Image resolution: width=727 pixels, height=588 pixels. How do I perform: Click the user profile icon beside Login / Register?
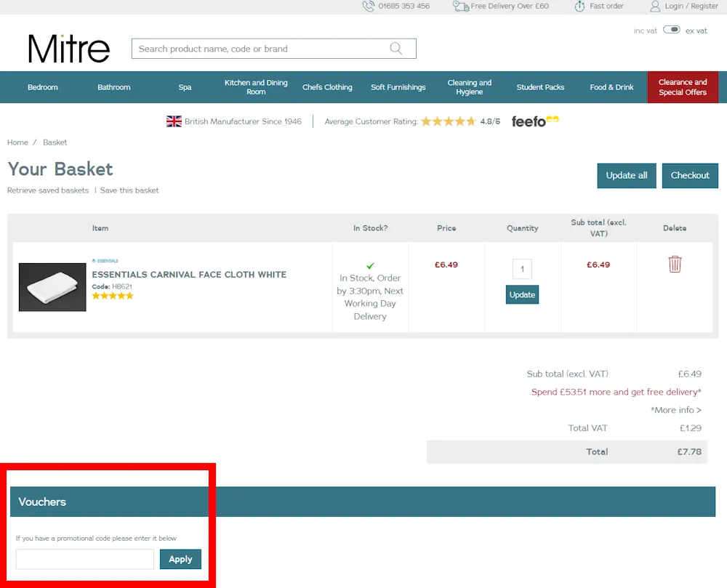coord(655,6)
